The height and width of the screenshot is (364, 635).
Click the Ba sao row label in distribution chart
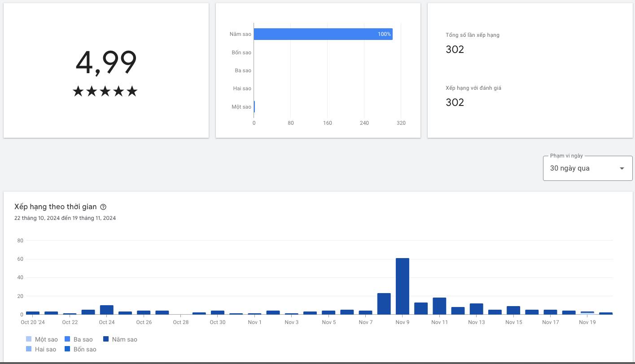point(243,70)
